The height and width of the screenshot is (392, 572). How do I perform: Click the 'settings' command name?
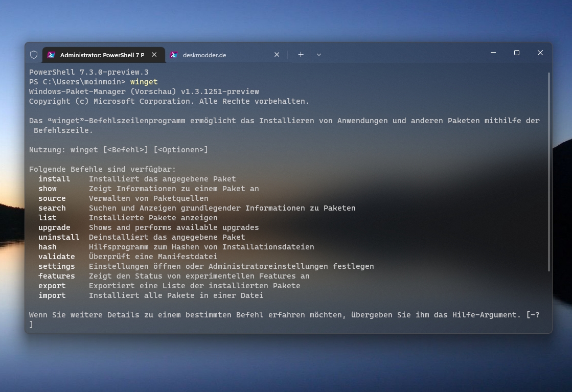[57, 267]
